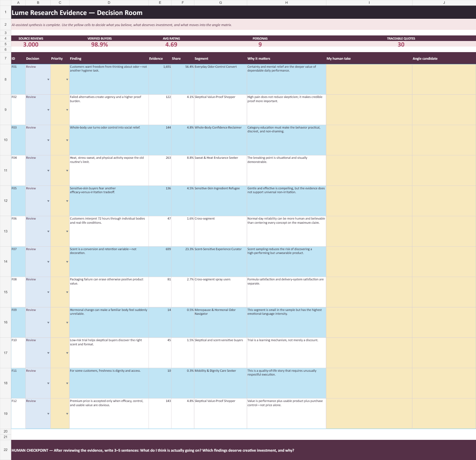The width and height of the screenshot is (476, 460).
Task: Select column H header
Action: pos(286,3)
